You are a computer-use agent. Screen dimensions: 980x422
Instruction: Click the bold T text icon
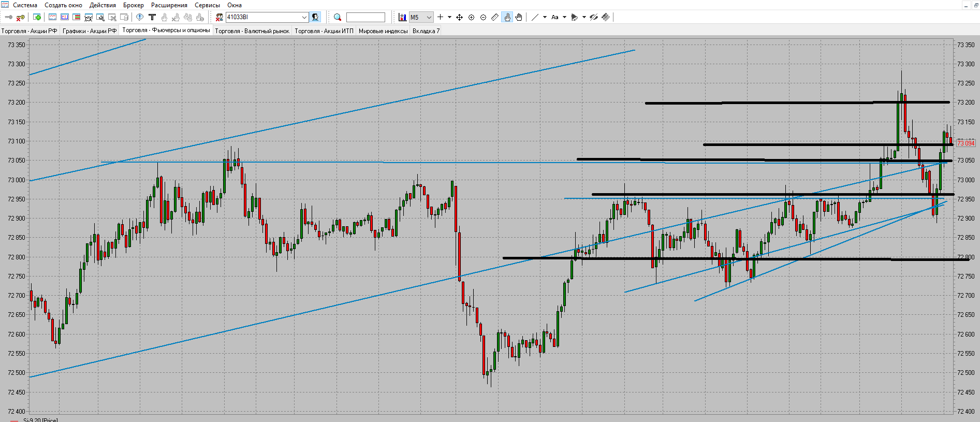click(152, 18)
